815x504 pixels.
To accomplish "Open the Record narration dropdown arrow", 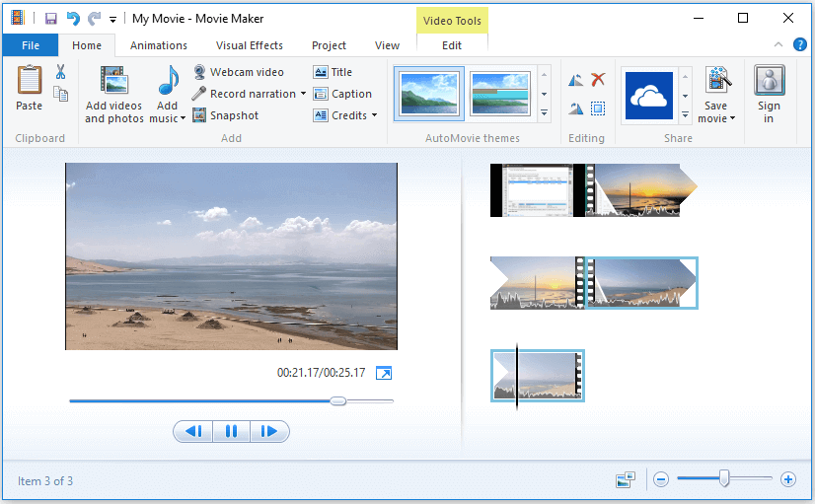I will tap(303, 95).
